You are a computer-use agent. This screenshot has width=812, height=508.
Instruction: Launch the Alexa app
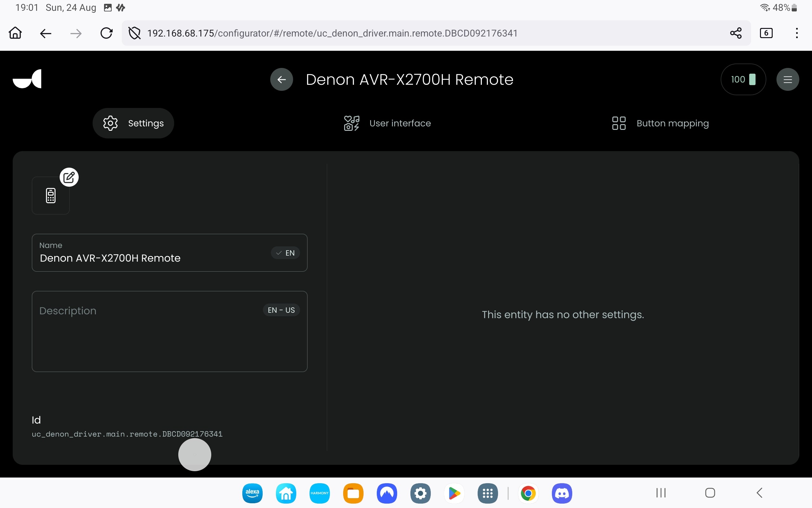(x=252, y=493)
